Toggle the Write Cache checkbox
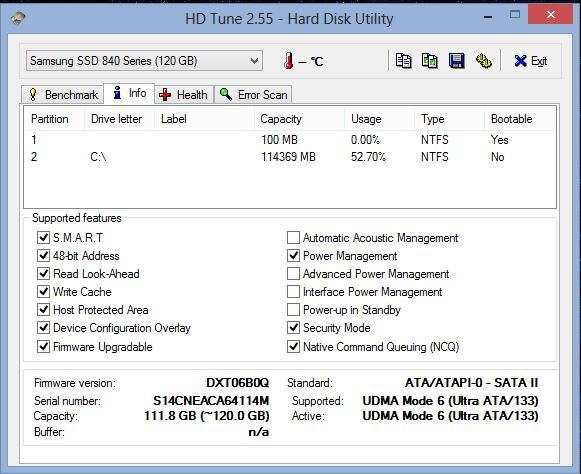 point(43,292)
